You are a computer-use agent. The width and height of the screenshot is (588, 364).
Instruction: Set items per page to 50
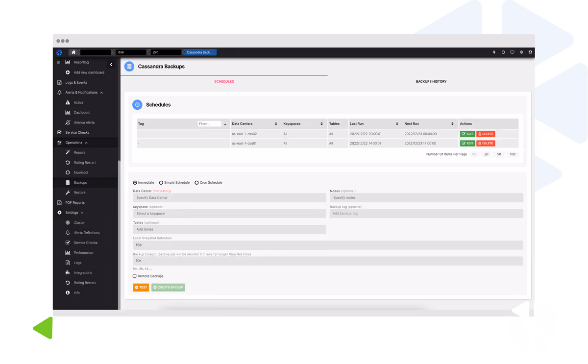click(x=499, y=154)
